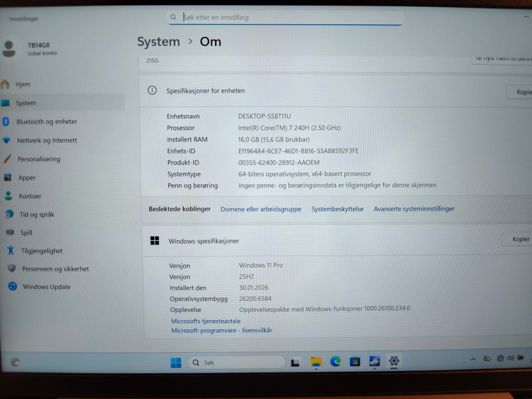Collapse Spesifikasjoner for enheten section
532x399 pixels.
(332, 91)
